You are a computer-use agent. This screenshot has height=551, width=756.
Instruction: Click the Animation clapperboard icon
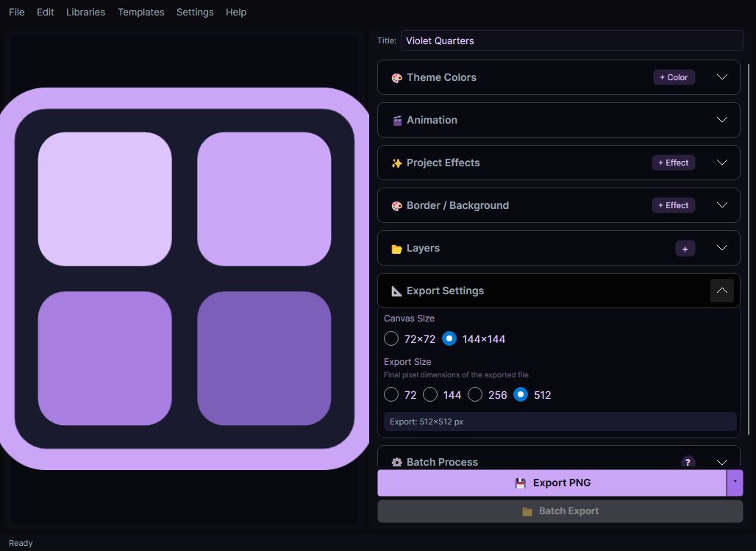397,121
